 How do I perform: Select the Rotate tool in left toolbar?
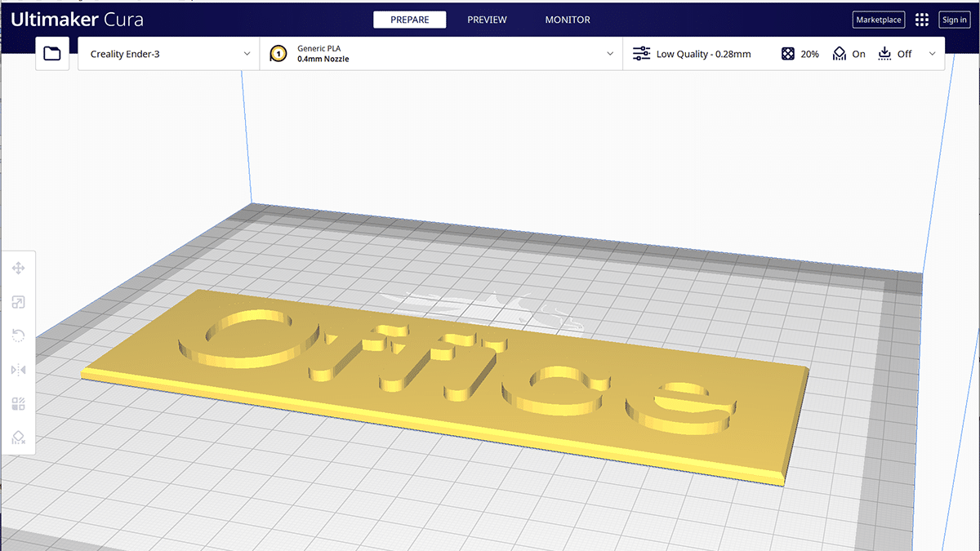pos(18,336)
